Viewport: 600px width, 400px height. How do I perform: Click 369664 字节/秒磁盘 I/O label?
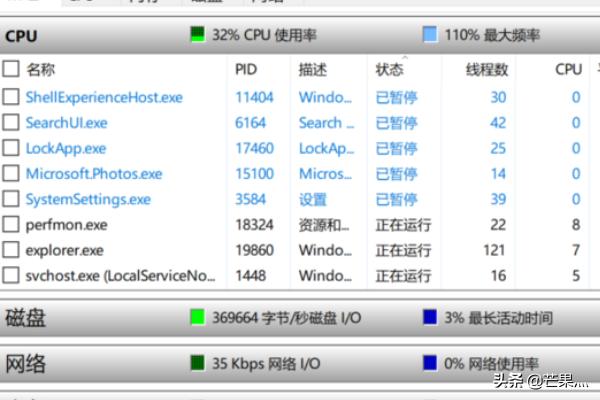coord(287,318)
